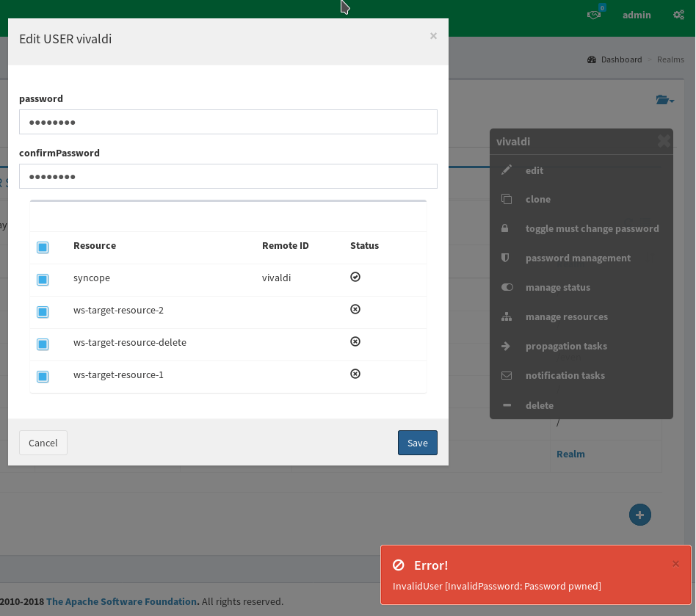Click the toggle icon beside manage status
The width and height of the screenshot is (696, 616).
coord(507,287)
